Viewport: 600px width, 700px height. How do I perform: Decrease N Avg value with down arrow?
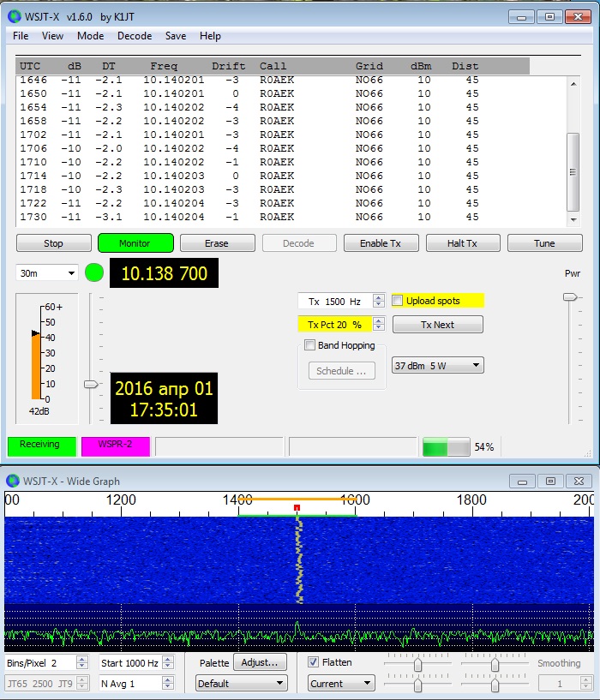(167, 686)
